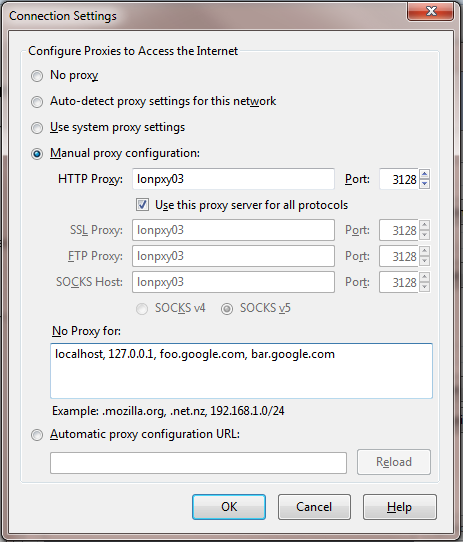Click into the HTTP Proxy host field
463x542 pixels.
[x=233, y=179]
